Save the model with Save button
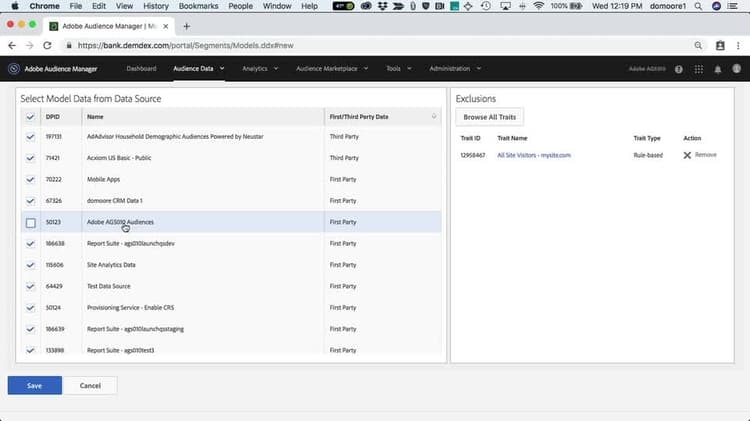750x421 pixels. tap(34, 386)
